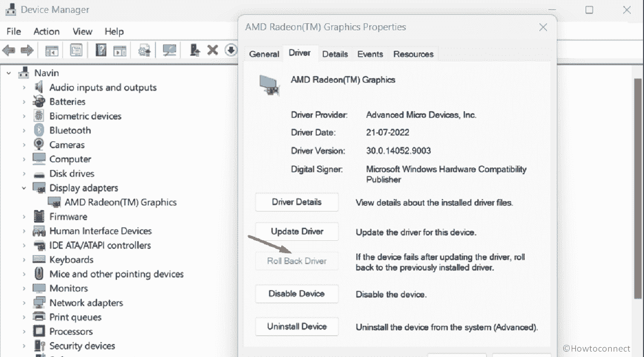Switch to the General tab
Screen dimensions: 644x357
(264, 54)
